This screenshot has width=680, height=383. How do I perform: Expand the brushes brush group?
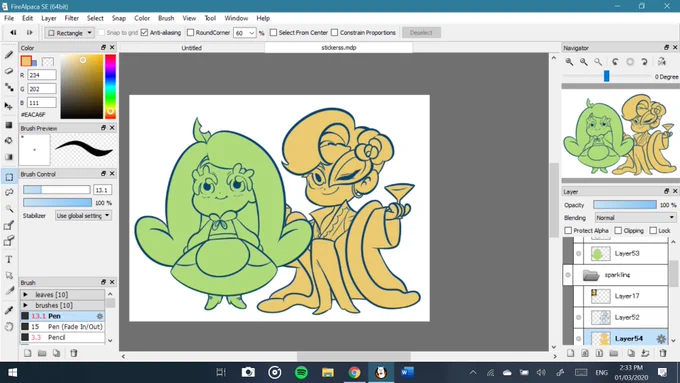click(25, 305)
